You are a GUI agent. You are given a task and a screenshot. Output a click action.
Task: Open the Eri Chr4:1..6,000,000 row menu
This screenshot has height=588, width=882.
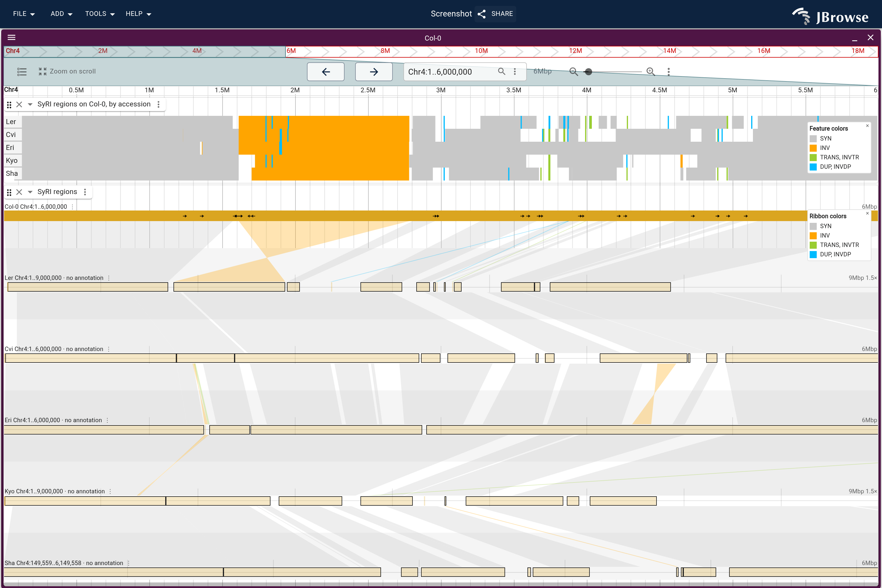tap(107, 420)
